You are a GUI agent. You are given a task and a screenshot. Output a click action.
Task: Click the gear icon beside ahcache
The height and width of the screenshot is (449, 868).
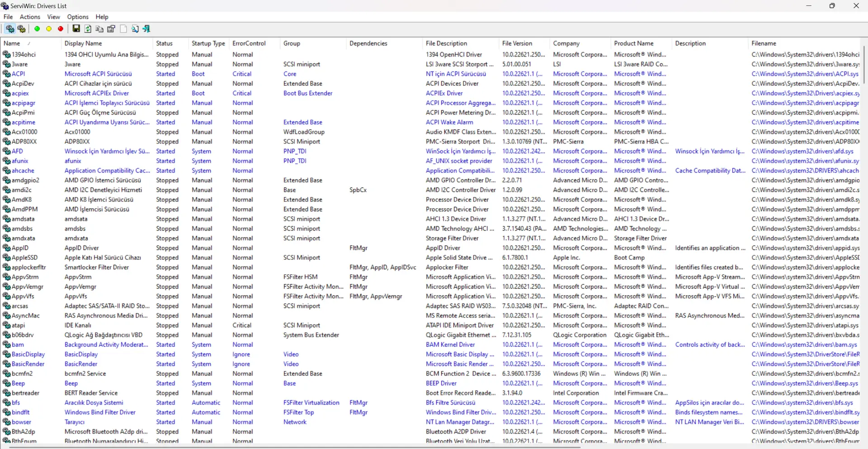point(6,171)
